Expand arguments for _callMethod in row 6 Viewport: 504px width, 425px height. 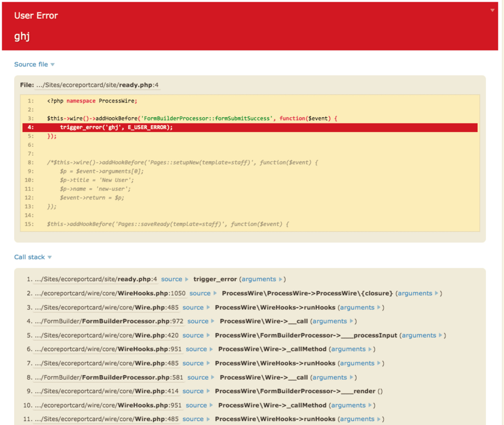pyautogui.click(x=351, y=349)
